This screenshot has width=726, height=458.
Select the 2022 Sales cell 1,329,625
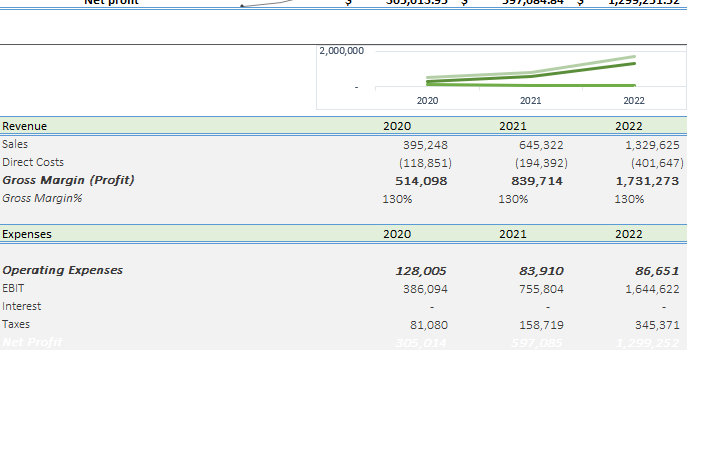pyautogui.click(x=652, y=145)
